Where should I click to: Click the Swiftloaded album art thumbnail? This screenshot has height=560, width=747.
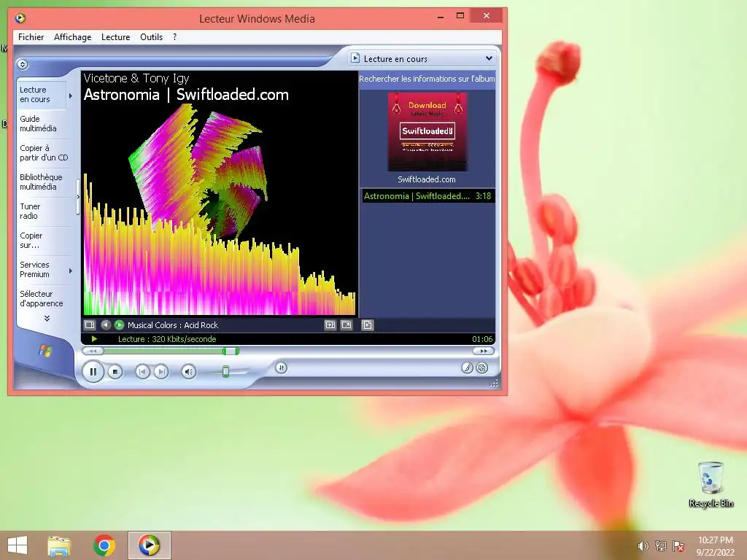pos(427,131)
